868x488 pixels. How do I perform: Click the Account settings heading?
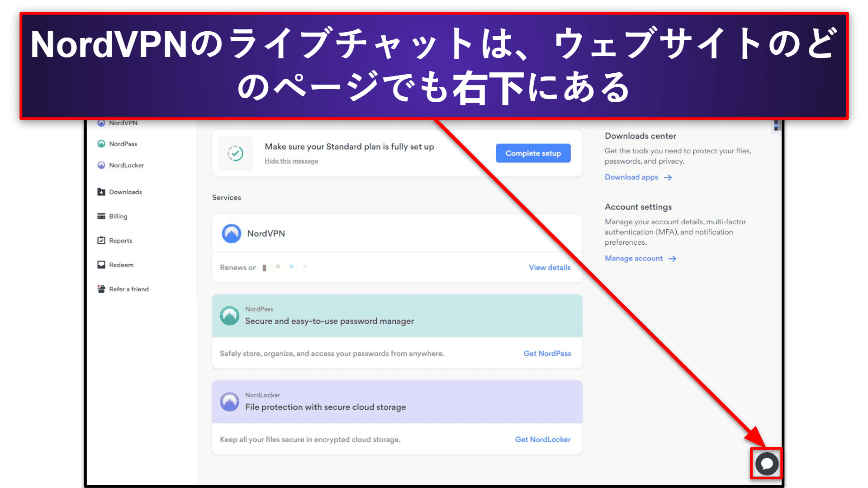click(x=638, y=207)
